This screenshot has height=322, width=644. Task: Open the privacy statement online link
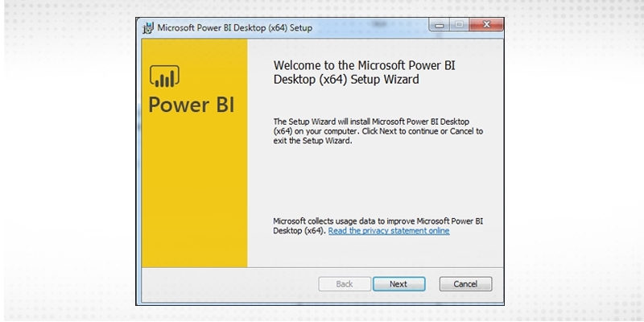point(389,231)
